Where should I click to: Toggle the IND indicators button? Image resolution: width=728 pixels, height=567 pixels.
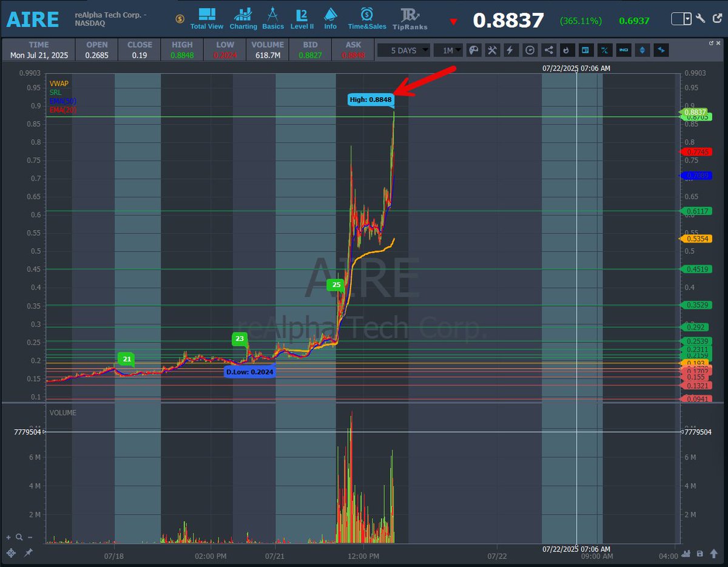[623, 50]
